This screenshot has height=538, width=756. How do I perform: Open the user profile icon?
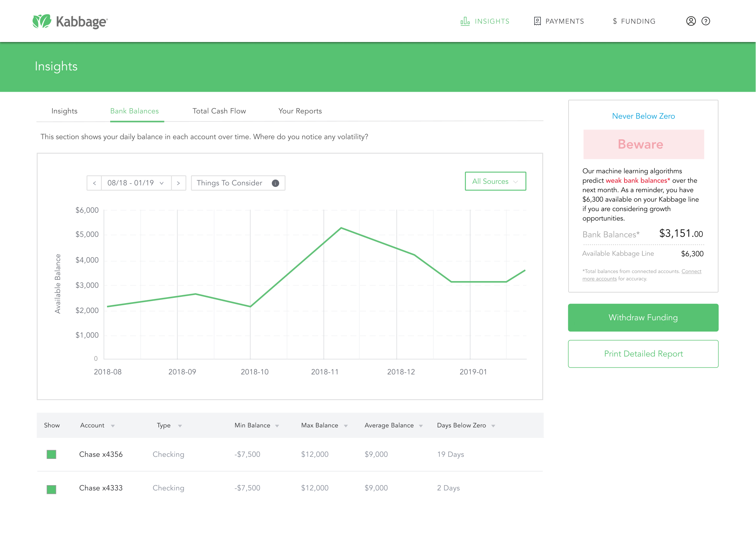click(691, 21)
